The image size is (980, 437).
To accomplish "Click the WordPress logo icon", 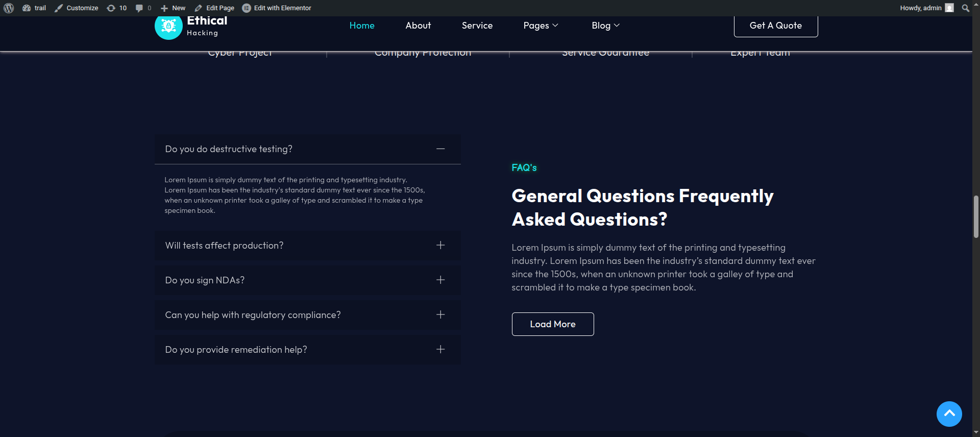I will click(x=9, y=8).
